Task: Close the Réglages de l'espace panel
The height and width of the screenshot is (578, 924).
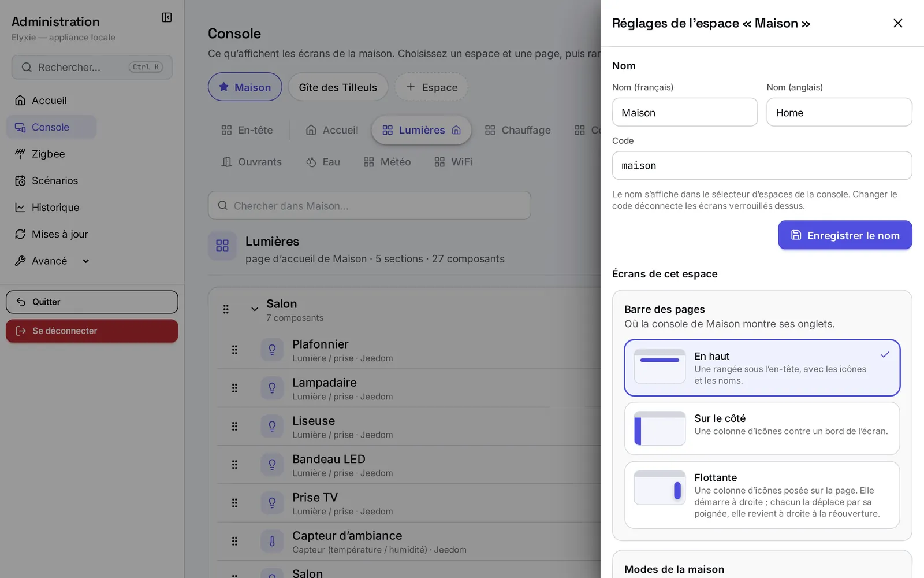Action: (x=897, y=23)
